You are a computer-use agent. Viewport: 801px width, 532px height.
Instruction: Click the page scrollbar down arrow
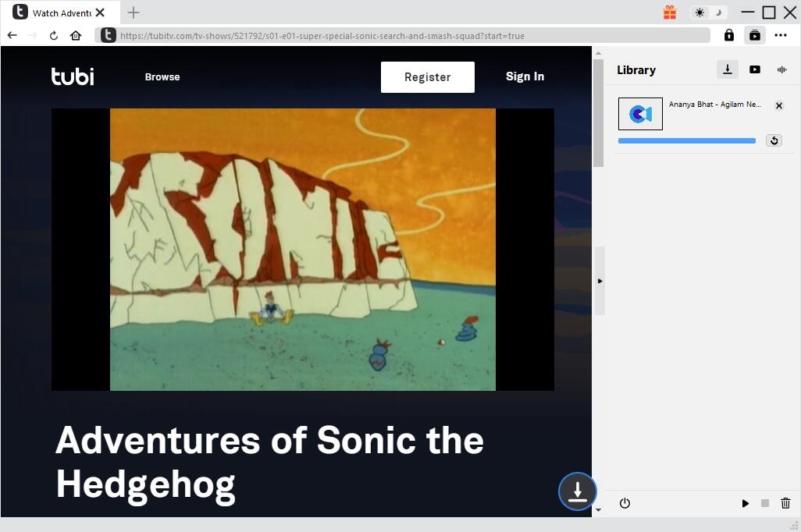[598, 509]
